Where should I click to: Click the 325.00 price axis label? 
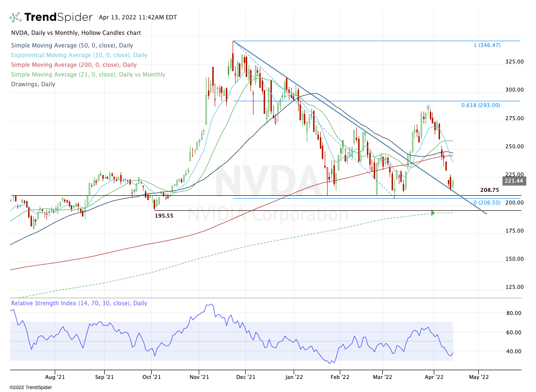pos(515,62)
